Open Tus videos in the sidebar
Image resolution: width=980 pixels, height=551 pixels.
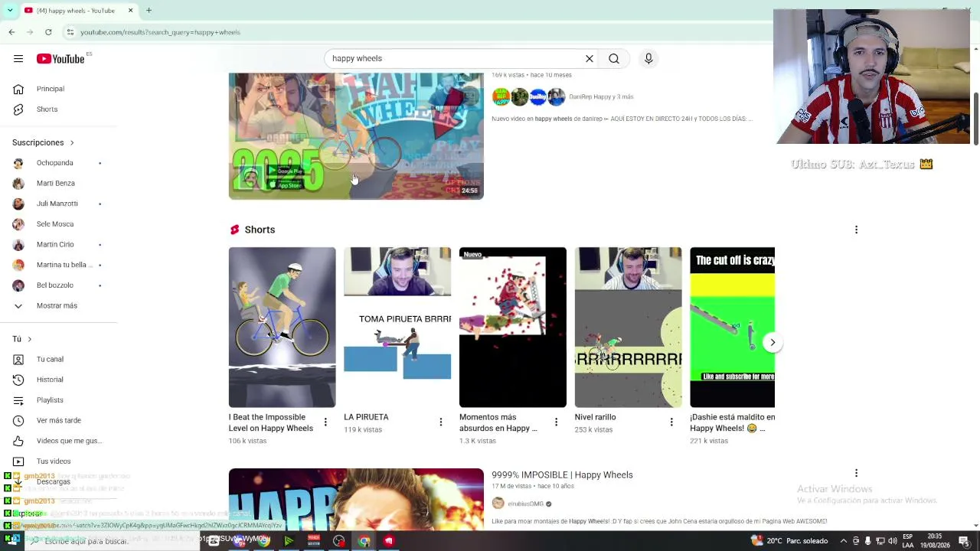pyautogui.click(x=54, y=461)
